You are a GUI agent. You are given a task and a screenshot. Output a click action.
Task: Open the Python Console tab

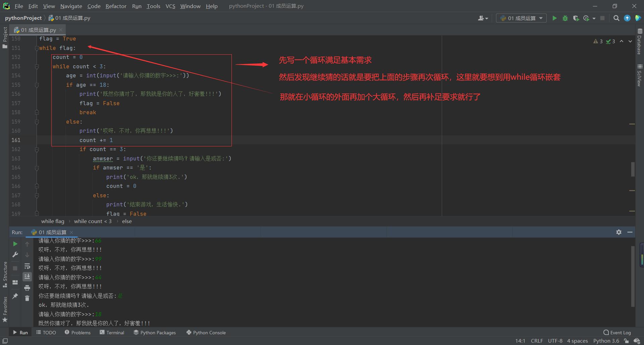[206, 332]
